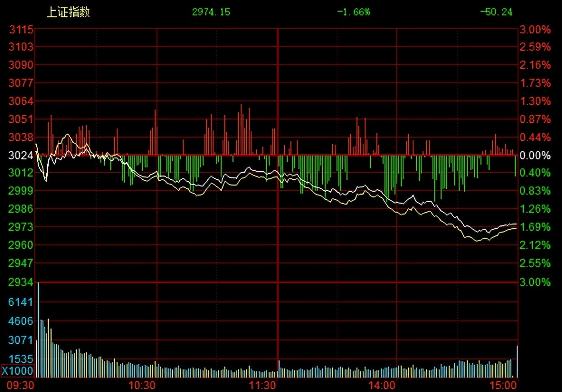Click the 3024 previous close price label
The image size is (562, 392).
coord(21,156)
